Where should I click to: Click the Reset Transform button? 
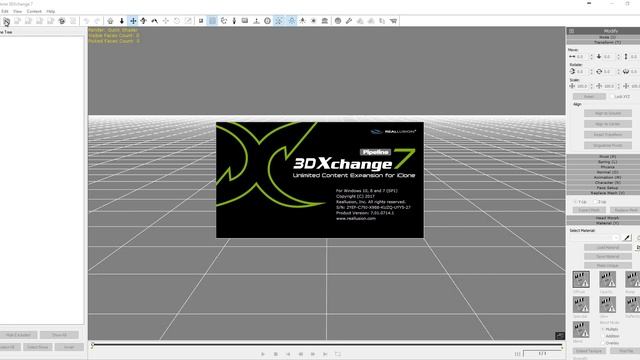tap(608, 134)
